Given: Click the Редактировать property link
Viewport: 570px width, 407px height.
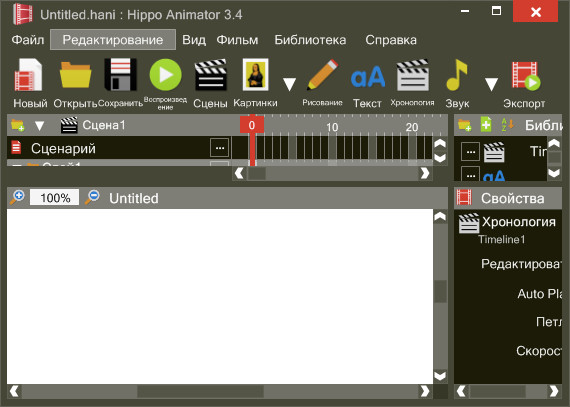Looking at the screenshot, I should pos(521,263).
